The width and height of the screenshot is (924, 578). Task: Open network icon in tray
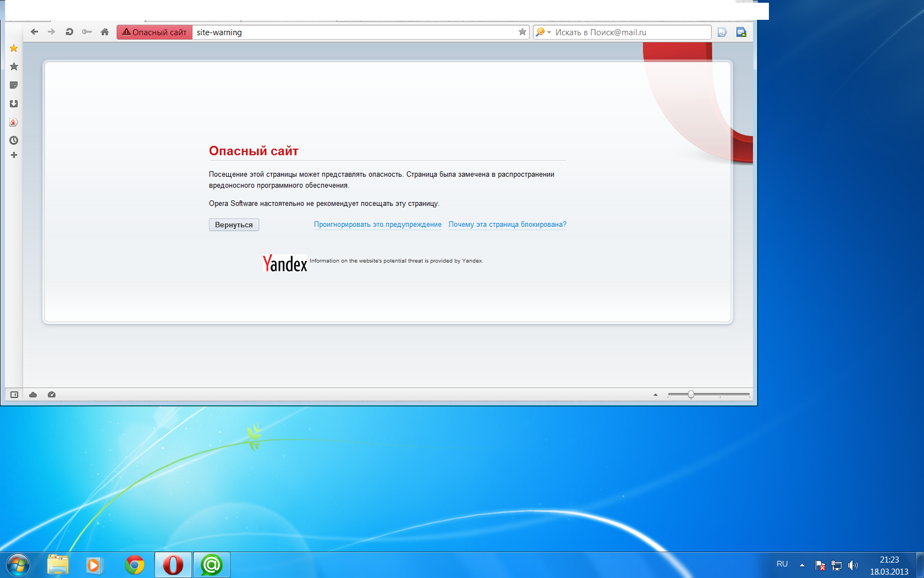click(837, 565)
